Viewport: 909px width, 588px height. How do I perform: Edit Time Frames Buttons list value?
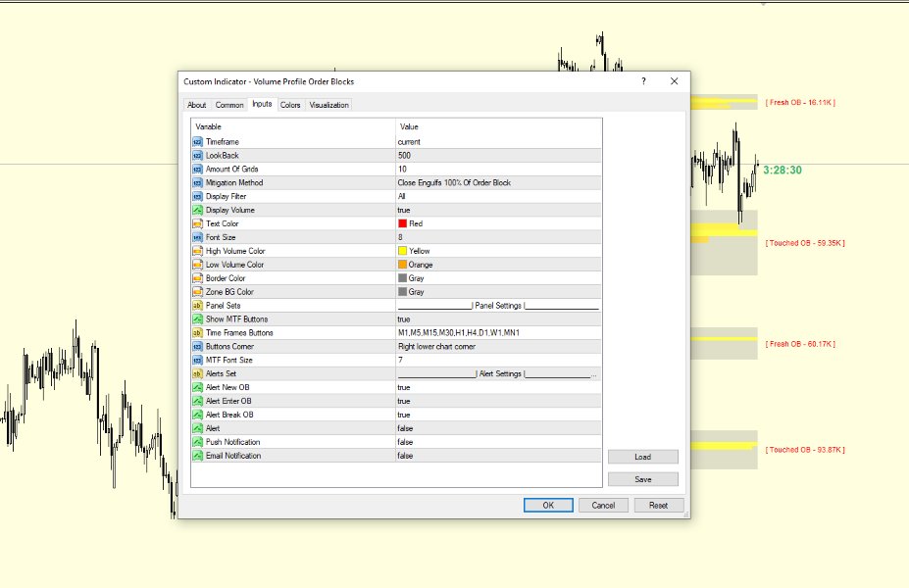click(498, 332)
